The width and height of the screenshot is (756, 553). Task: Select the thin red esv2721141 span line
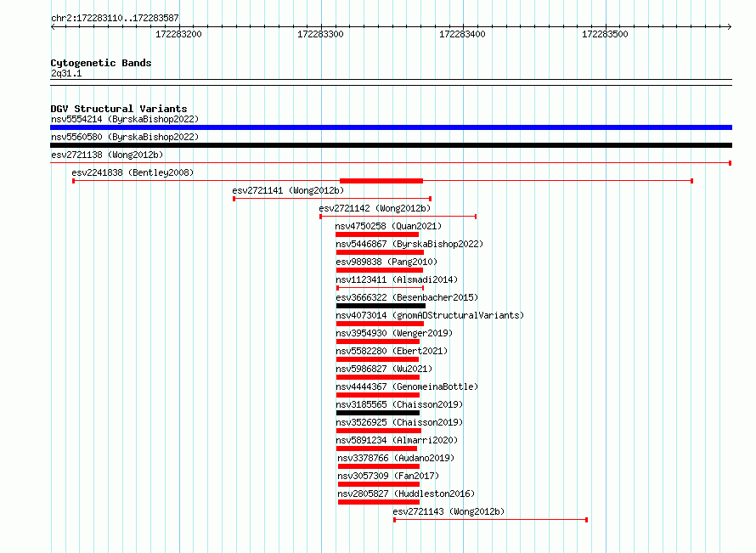332,199
